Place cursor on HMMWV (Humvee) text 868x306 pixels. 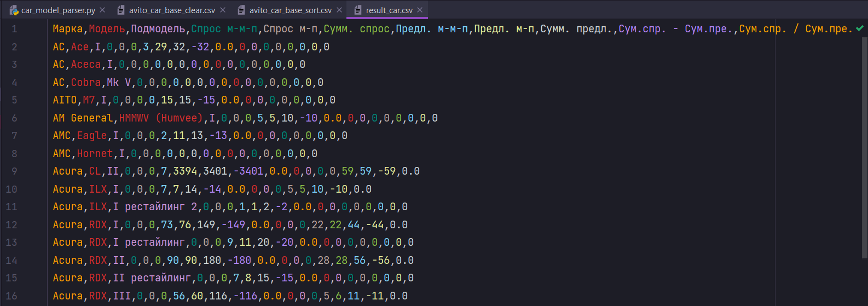(x=161, y=118)
